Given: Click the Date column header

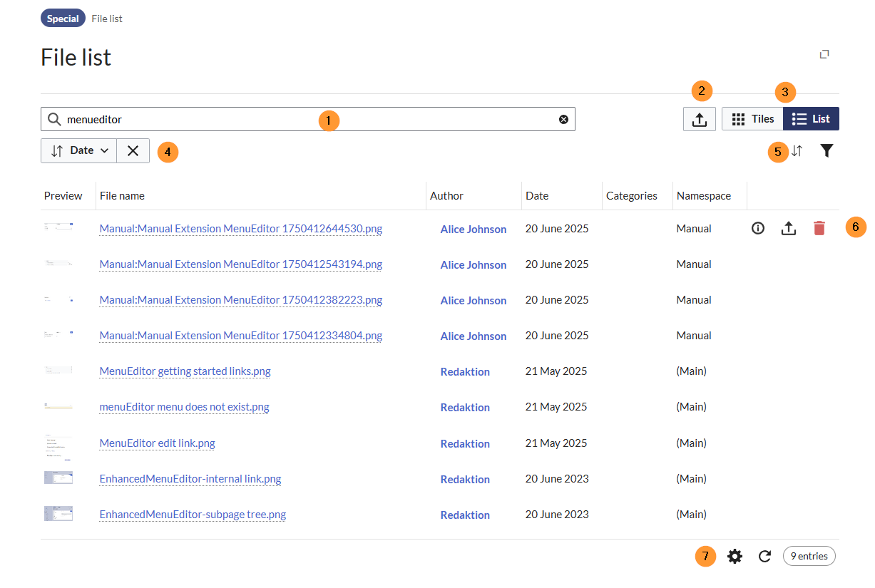Looking at the screenshot, I should click(537, 196).
